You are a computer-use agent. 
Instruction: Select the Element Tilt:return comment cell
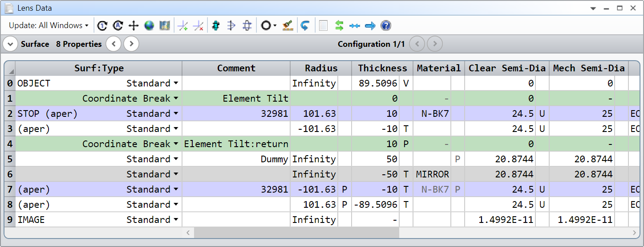[236, 144]
